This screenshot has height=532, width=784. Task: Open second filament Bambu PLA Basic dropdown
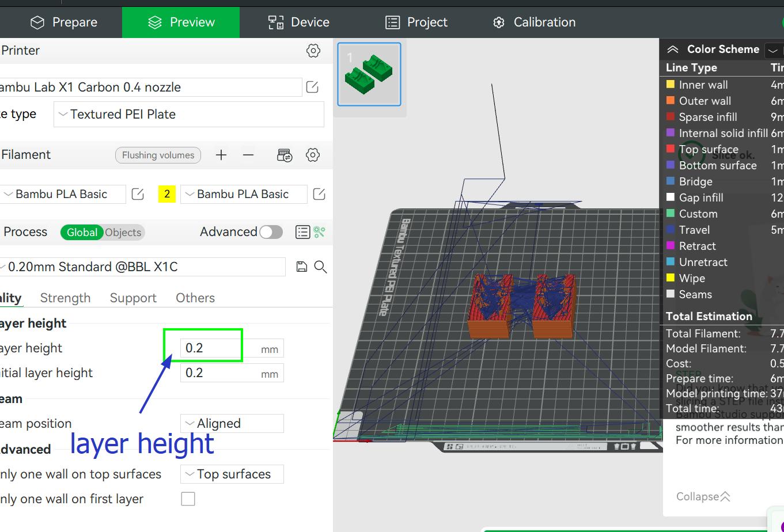click(x=244, y=194)
